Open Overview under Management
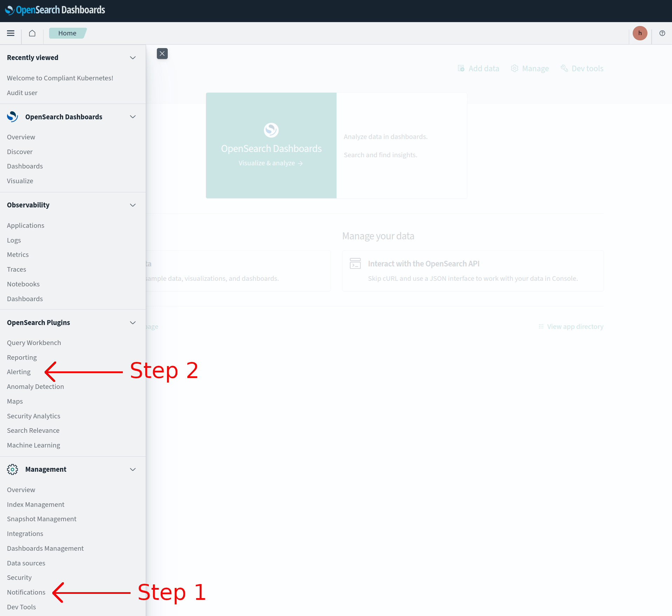 (x=21, y=490)
